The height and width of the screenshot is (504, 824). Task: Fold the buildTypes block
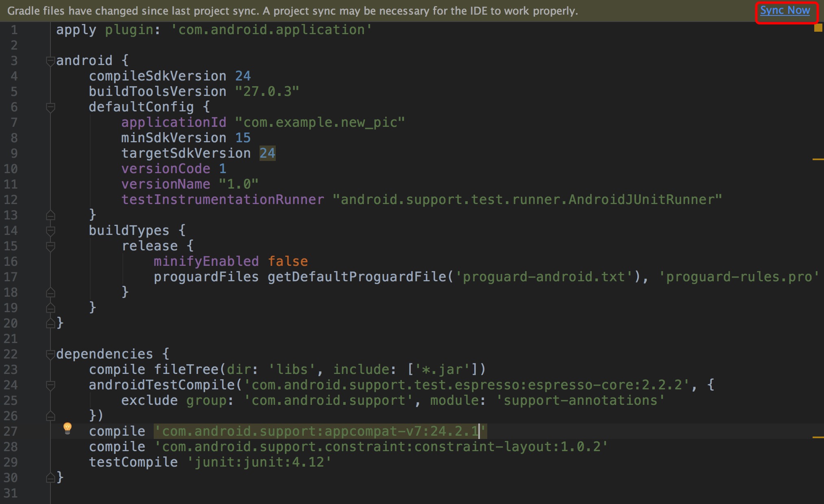[x=50, y=231]
